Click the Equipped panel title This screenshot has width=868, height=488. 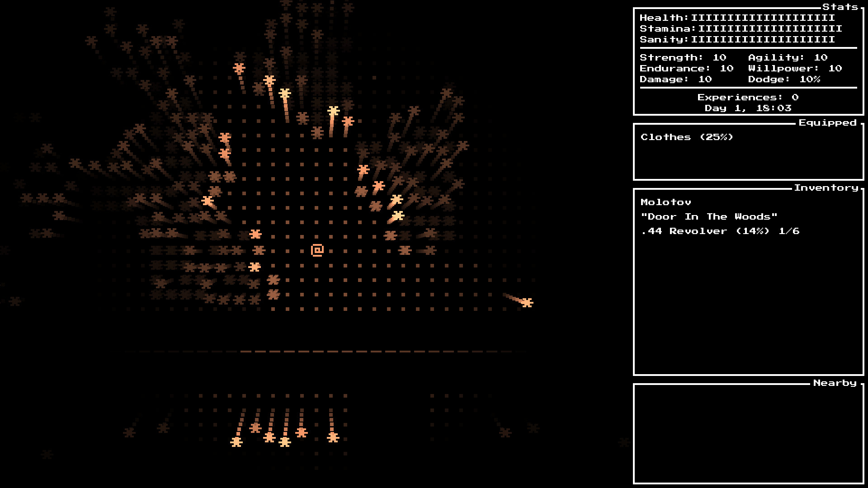827,122
